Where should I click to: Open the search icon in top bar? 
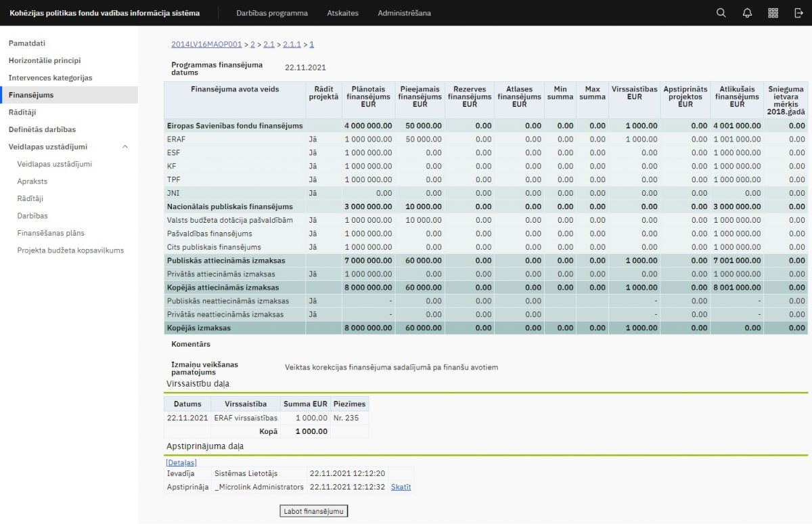tap(721, 13)
